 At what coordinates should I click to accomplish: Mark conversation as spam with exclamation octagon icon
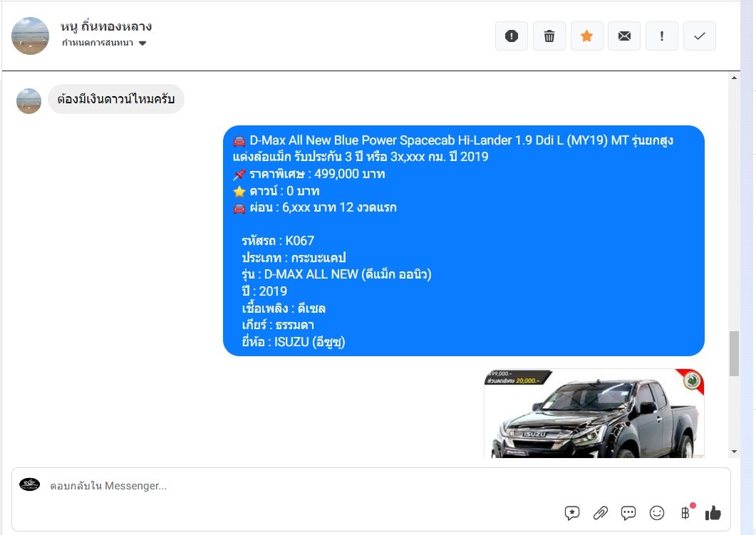pyautogui.click(x=512, y=36)
